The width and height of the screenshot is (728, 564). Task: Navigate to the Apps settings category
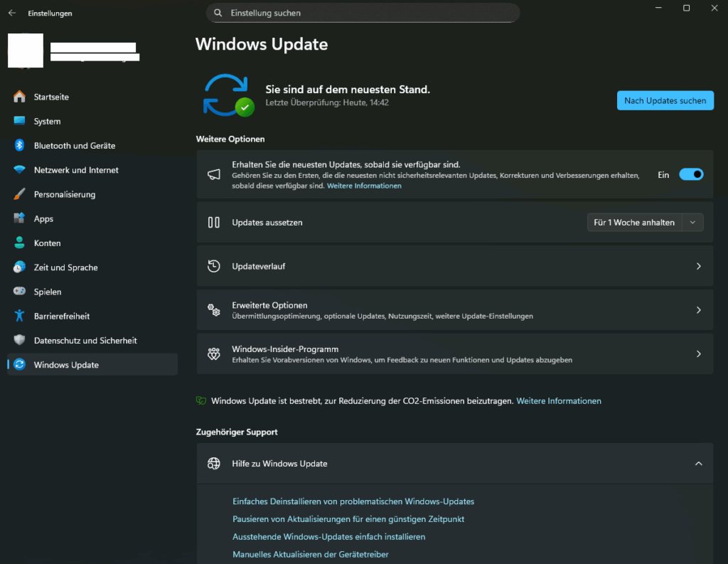point(43,219)
